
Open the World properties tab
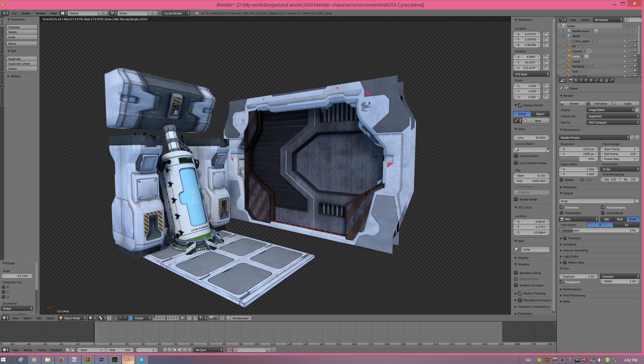586,80
